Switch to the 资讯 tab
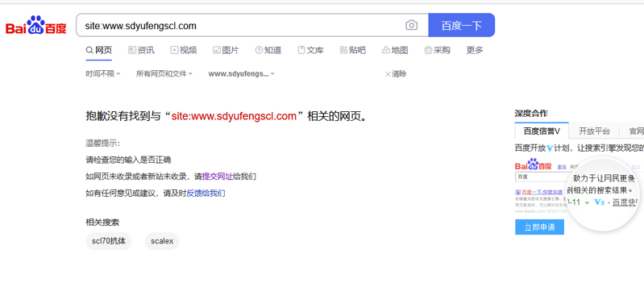 pyautogui.click(x=141, y=50)
